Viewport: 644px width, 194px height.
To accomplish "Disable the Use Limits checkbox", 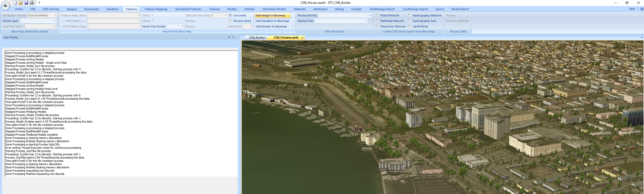I will [230, 15].
